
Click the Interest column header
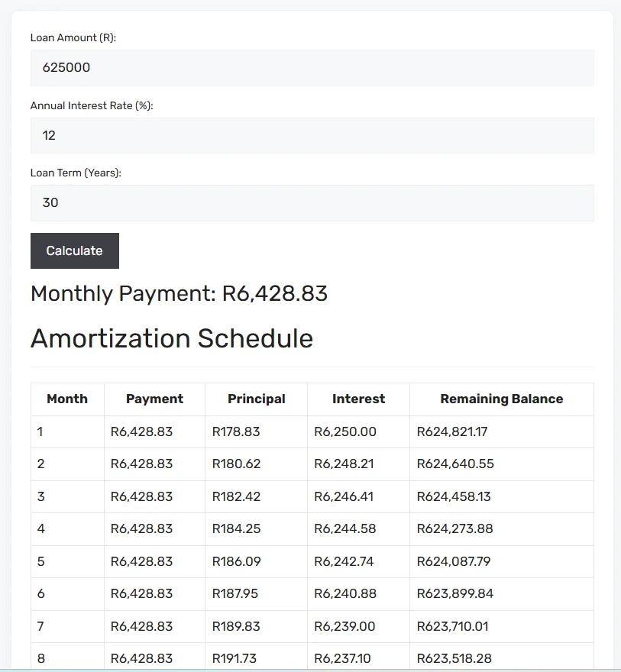tap(359, 399)
